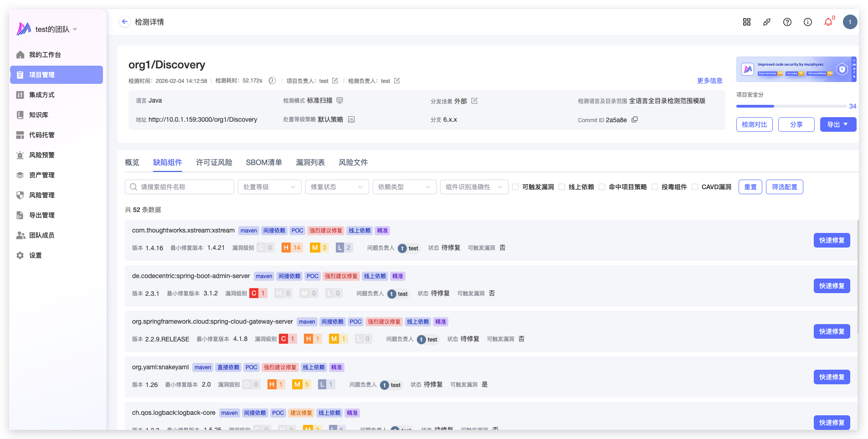
Task: Switch to the 漏洞列表 tab
Action: coord(310,162)
